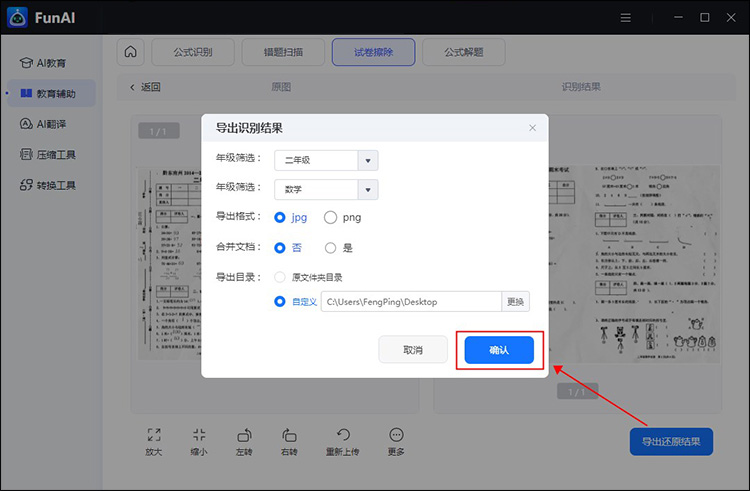The image size is (750, 491).
Task: Click the zoom in (放大) icon
Action: 153,435
